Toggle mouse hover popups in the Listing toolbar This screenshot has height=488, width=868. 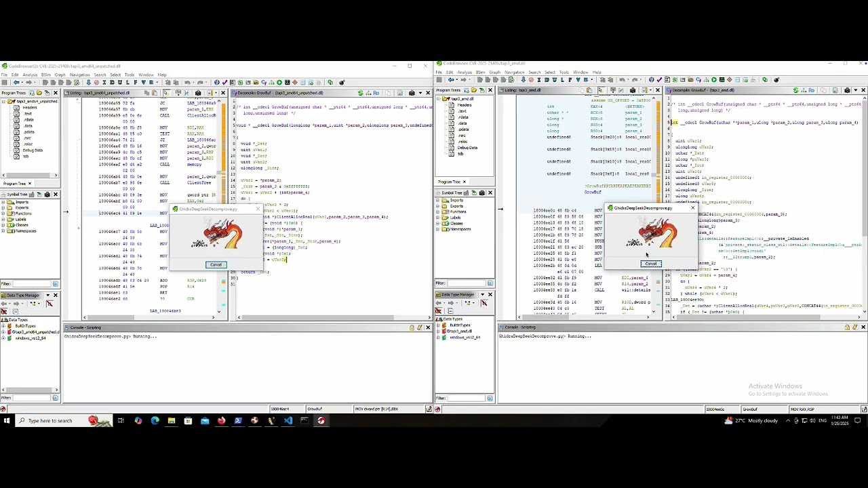166,93
